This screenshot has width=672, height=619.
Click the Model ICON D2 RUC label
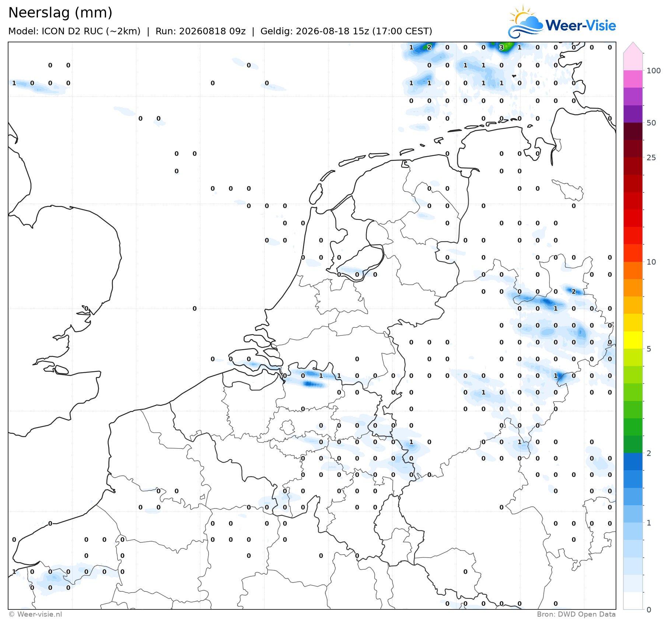(x=74, y=31)
